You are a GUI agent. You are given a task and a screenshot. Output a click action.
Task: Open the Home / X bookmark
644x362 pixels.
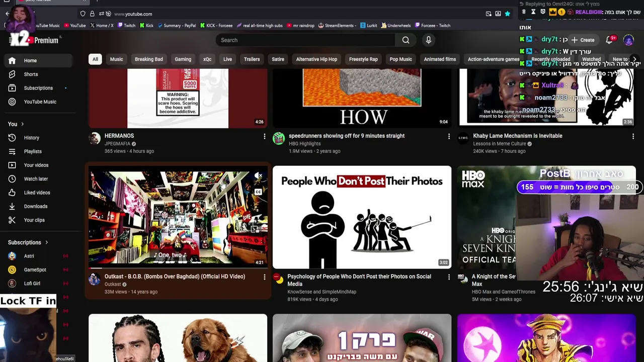(102, 26)
